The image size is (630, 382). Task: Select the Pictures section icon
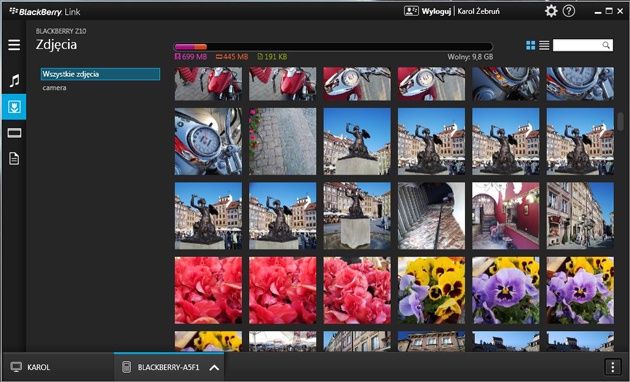click(14, 107)
